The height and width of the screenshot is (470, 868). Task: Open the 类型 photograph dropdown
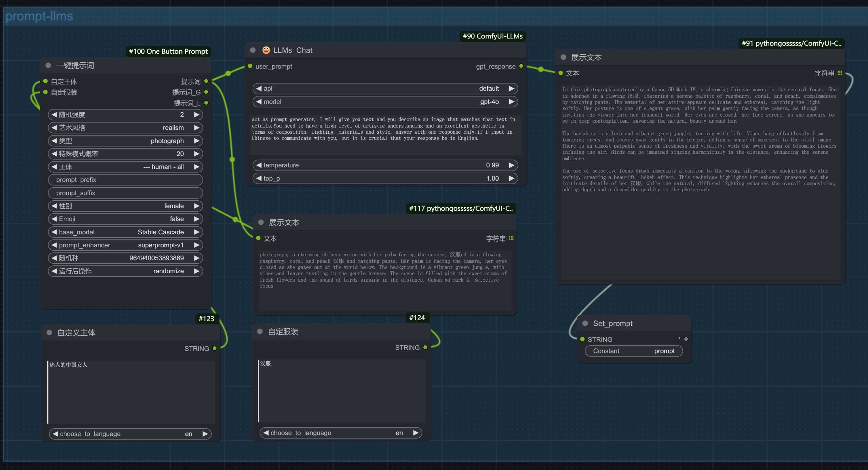(x=125, y=140)
